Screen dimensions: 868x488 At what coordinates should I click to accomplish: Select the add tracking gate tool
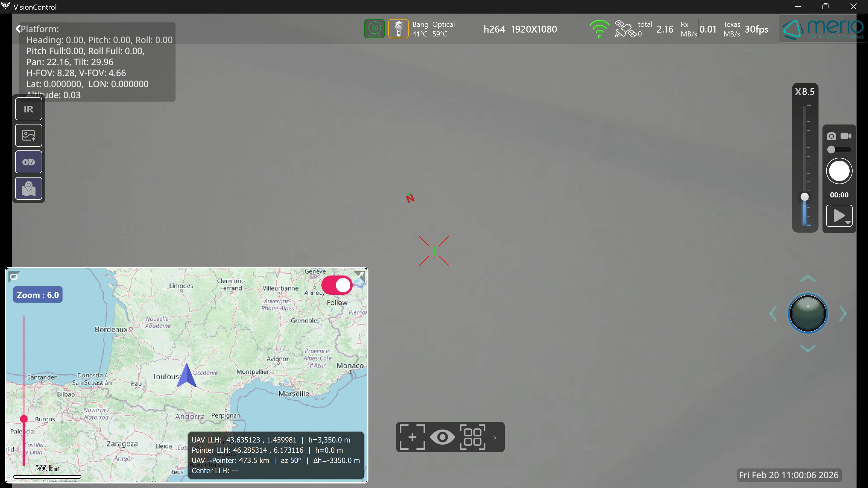tap(412, 437)
